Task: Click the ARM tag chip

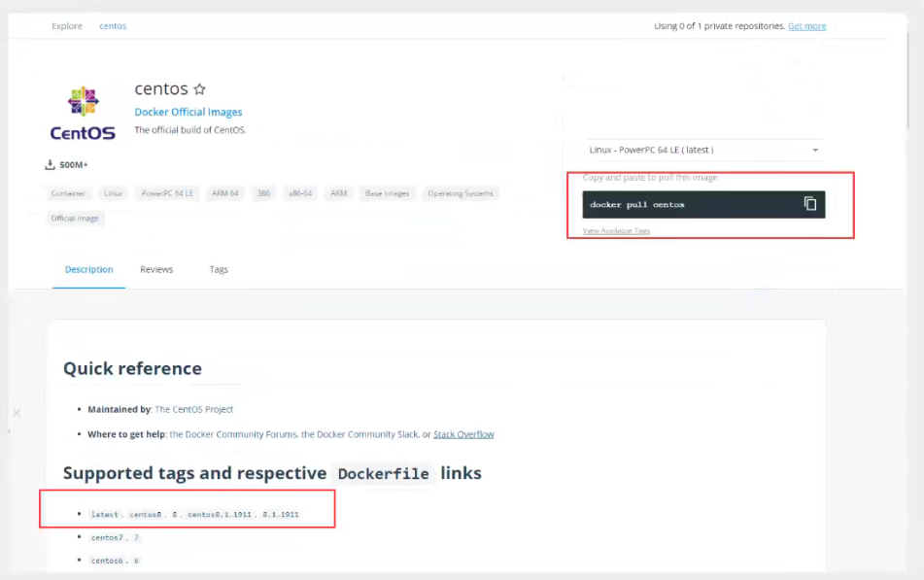Action: click(338, 193)
